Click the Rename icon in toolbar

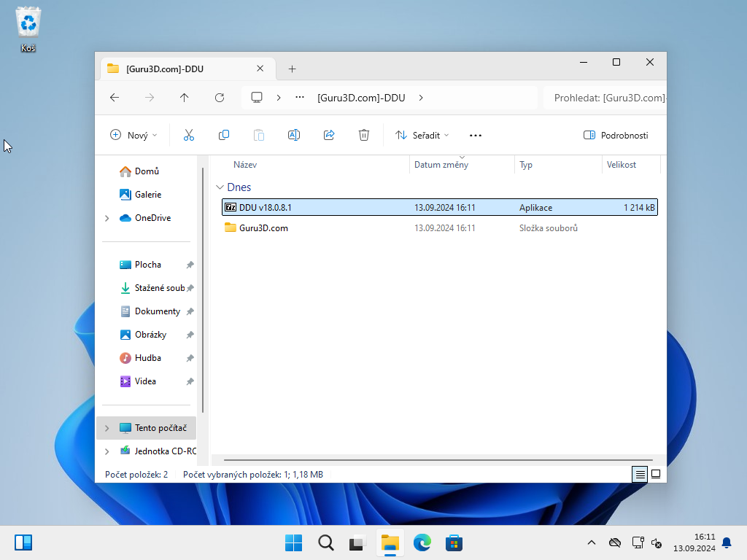click(x=294, y=135)
